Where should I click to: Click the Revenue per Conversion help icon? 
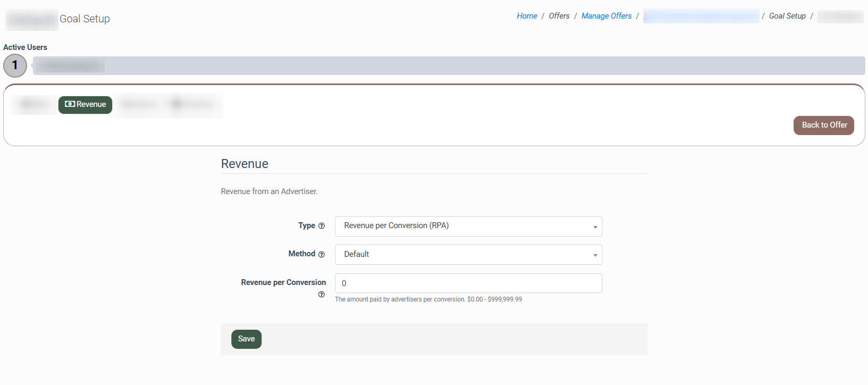[x=321, y=295]
